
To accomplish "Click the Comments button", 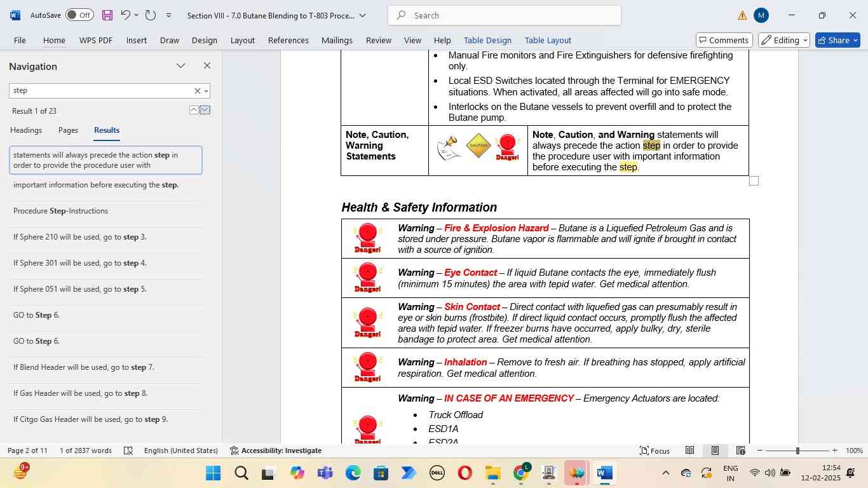I will tap(724, 40).
